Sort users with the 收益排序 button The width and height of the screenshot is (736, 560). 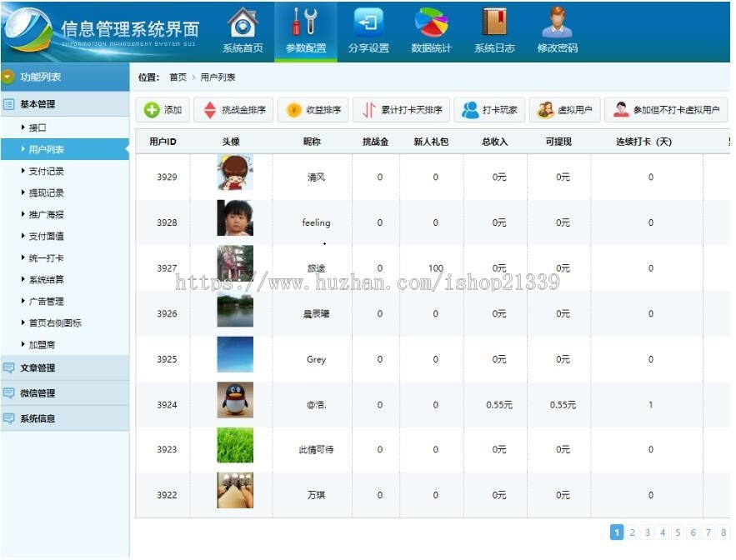(x=313, y=110)
